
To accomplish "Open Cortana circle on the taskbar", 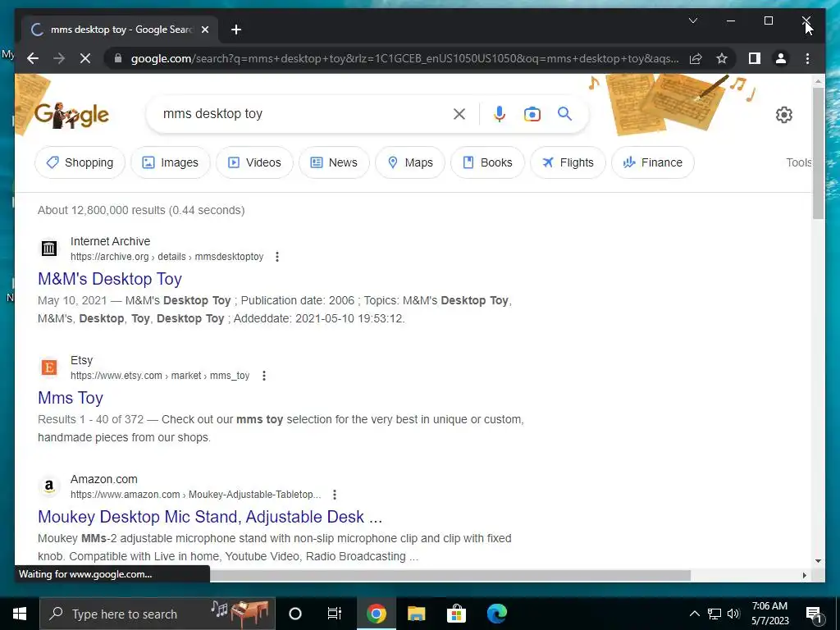I will pos(295,614).
